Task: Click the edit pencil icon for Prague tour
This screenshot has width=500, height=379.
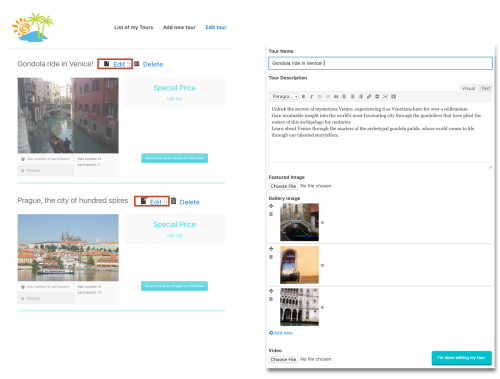Action: 144,201
